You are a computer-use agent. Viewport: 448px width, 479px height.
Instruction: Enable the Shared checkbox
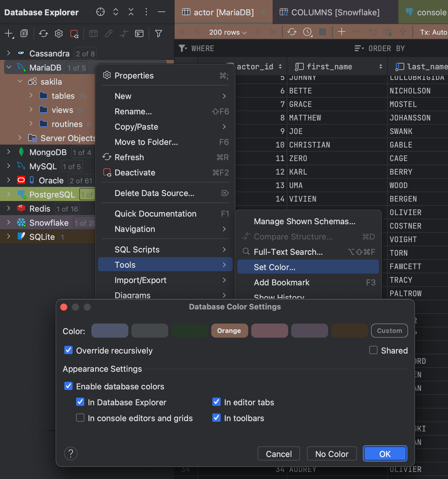coord(373,350)
